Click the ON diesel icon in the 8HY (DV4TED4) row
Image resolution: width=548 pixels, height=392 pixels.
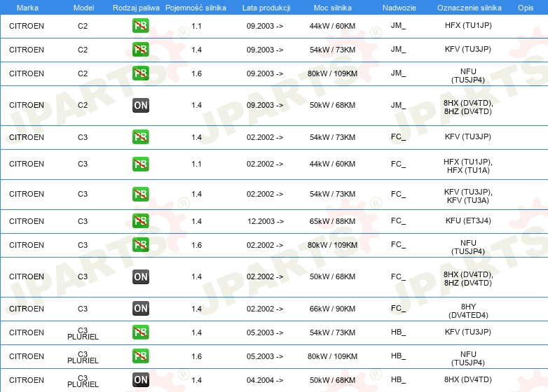click(140, 308)
